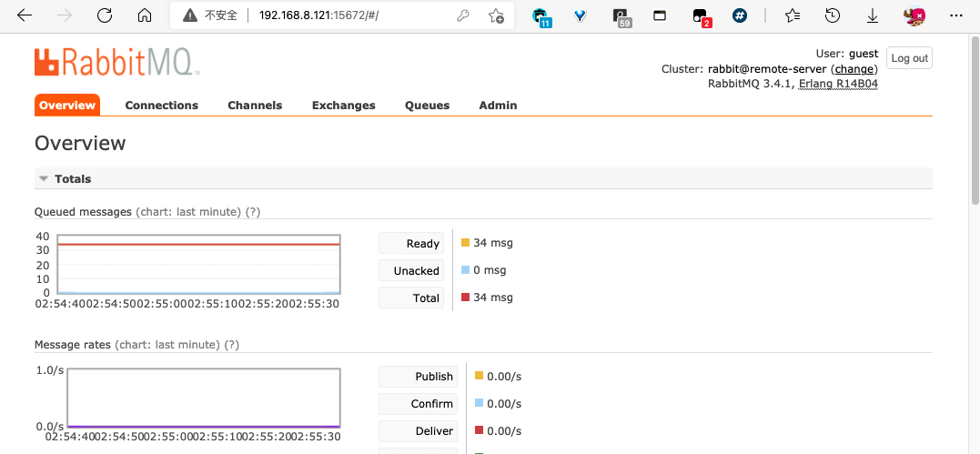Toggle the Total series label

click(411, 298)
